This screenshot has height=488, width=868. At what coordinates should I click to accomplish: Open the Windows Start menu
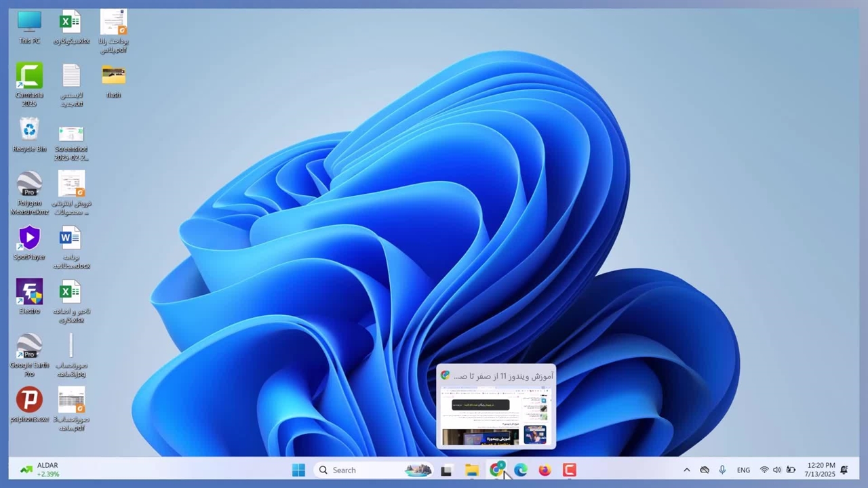tap(298, 470)
